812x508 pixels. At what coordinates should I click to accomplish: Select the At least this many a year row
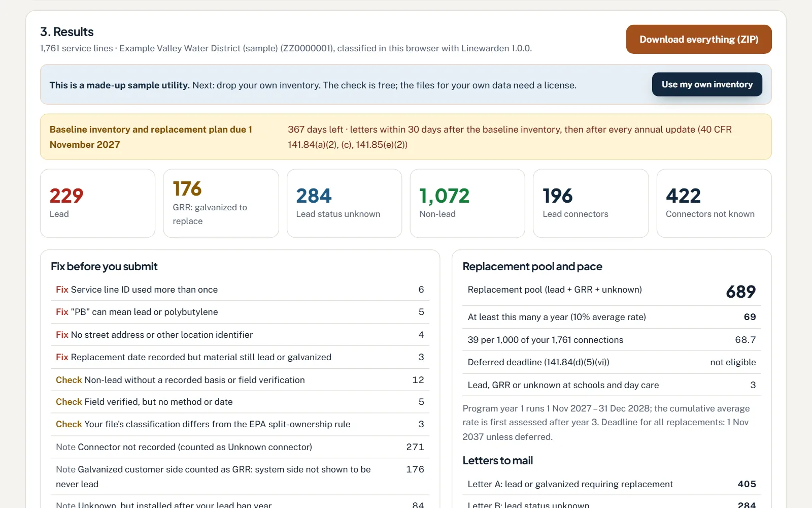(x=612, y=317)
